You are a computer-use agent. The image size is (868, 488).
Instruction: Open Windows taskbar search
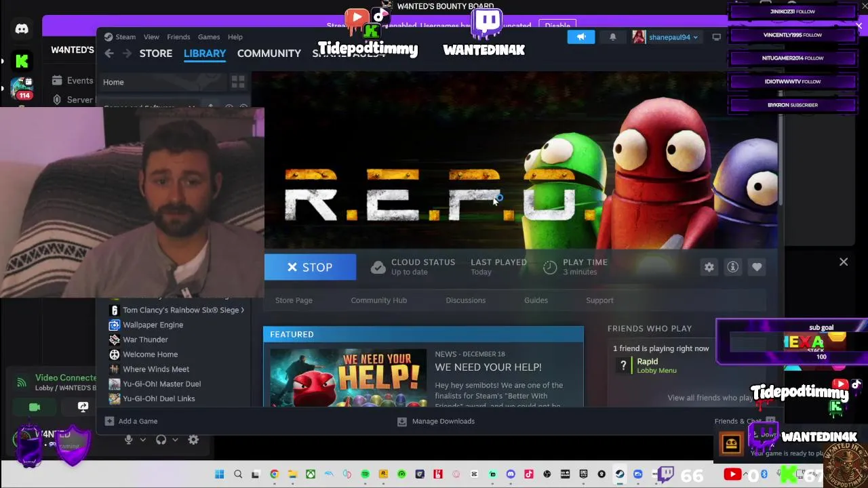tap(238, 474)
